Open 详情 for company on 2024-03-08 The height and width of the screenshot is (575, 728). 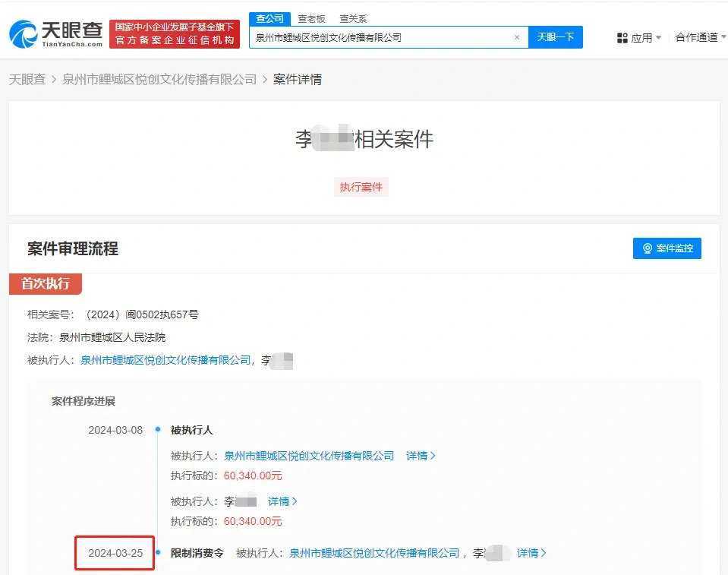tap(421, 456)
